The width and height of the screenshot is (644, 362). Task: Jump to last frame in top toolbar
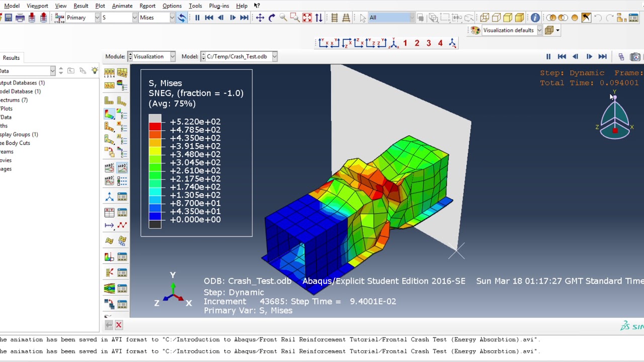tap(244, 18)
